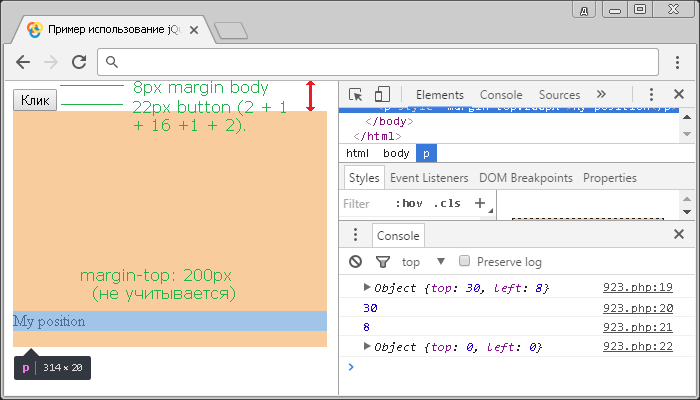Open the Styles sidebar tab
The width and height of the screenshot is (700, 400).
[x=364, y=178]
